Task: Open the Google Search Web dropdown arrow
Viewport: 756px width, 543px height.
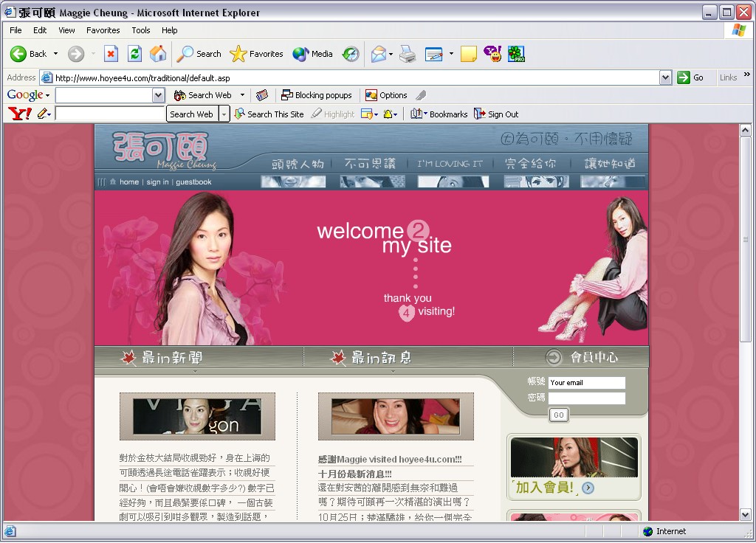Action: [x=242, y=95]
